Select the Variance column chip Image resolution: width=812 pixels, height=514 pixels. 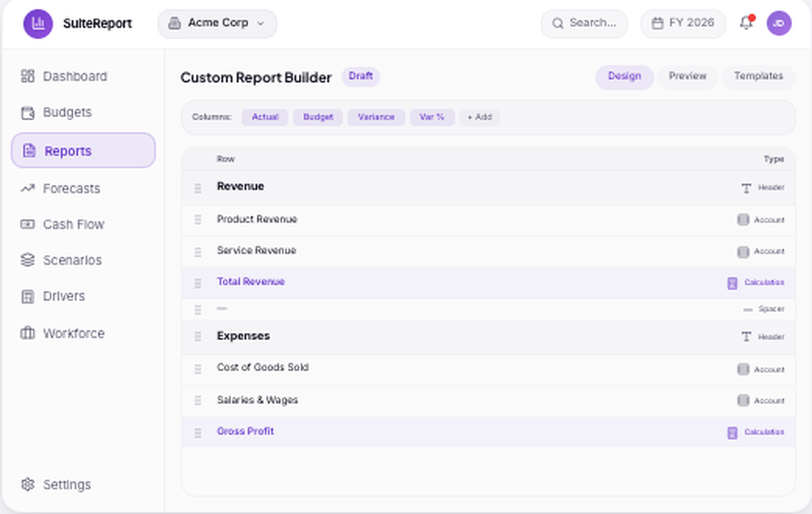click(376, 117)
